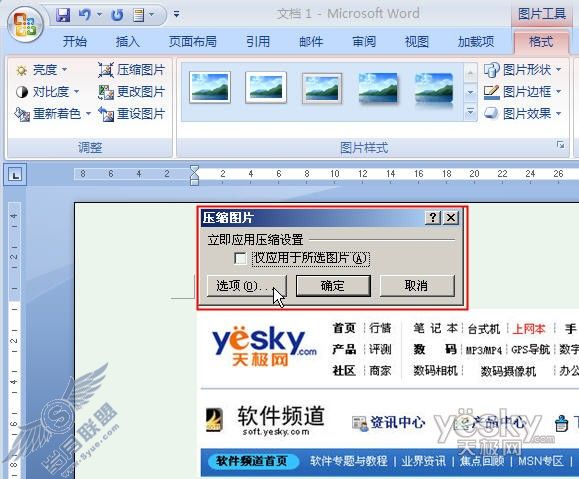Open the 页面布局 ribbon tab
579x479 pixels.
[192, 41]
